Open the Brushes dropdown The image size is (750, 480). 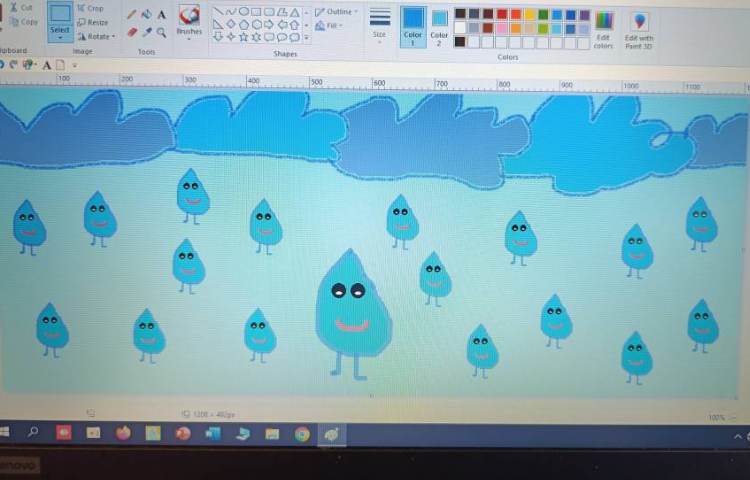189,22
